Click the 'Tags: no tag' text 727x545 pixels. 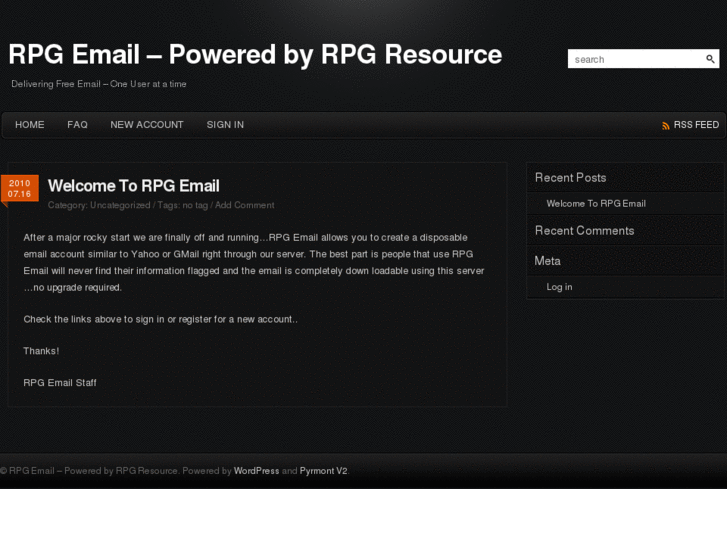(x=182, y=205)
